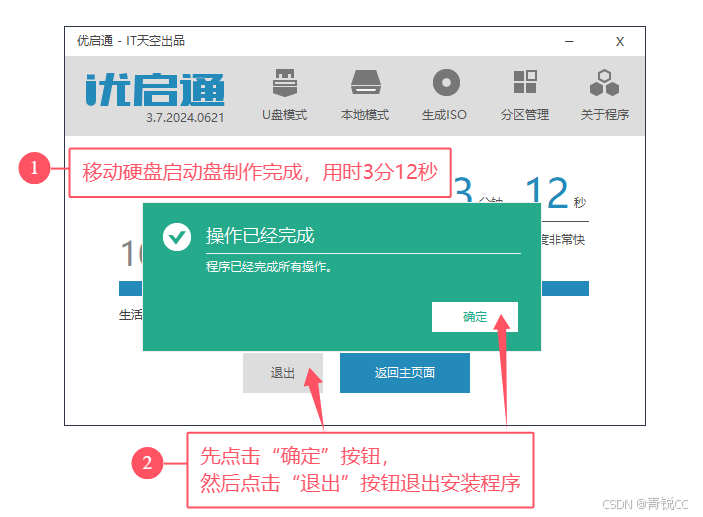Click the 退出 button

[x=282, y=373]
